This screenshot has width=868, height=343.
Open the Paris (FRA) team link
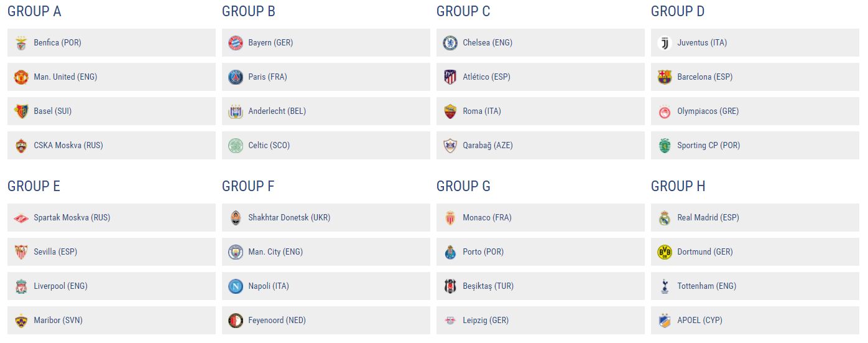pyautogui.click(x=267, y=77)
